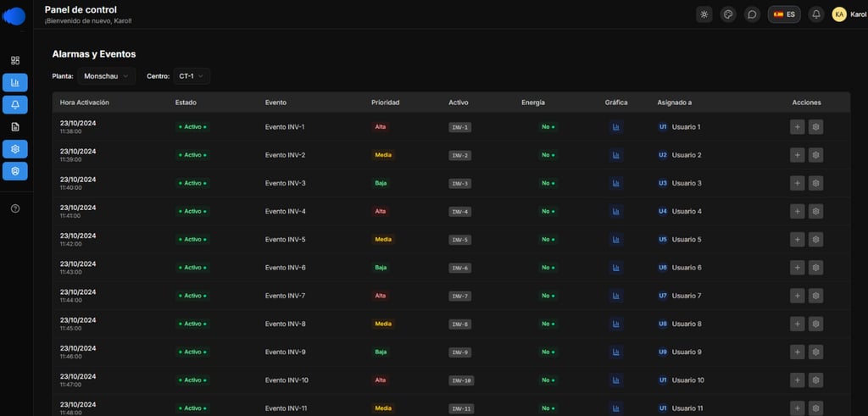
Task: Select assignee Usuario 7
Action: tap(679, 296)
